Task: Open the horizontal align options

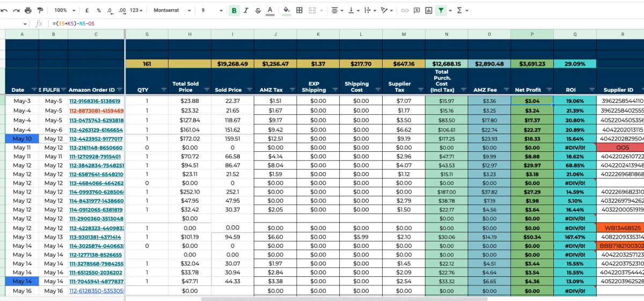Action: [338, 10]
